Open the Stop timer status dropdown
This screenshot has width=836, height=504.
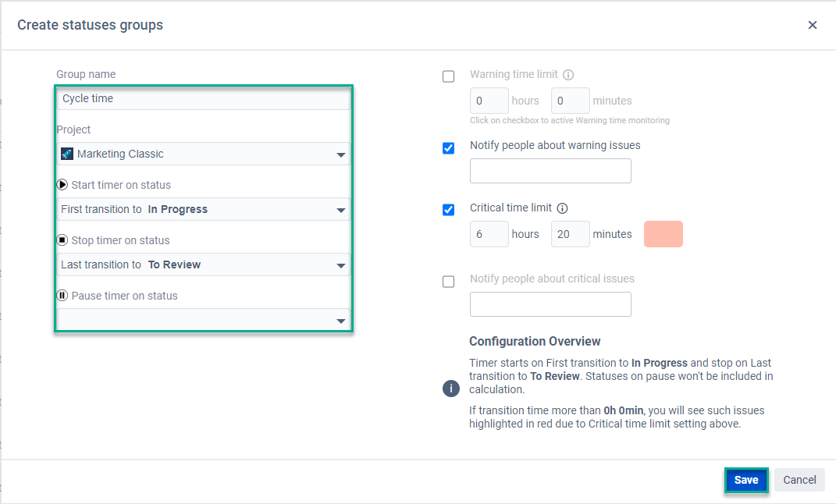click(x=203, y=264)
